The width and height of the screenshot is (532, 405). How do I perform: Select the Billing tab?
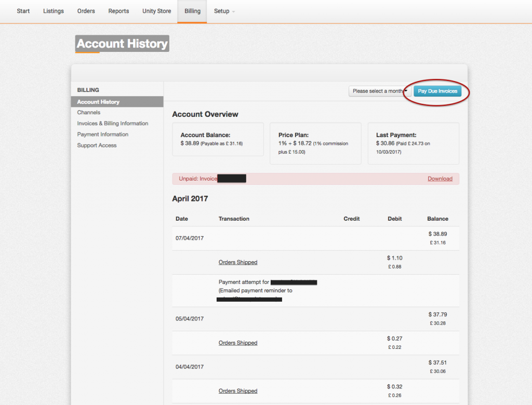click(192, 11)
